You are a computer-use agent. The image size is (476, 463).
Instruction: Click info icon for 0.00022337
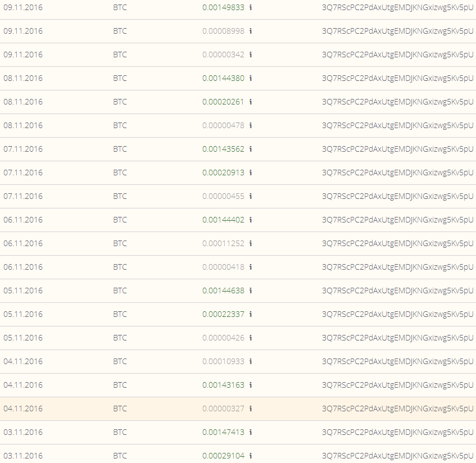point(251,314)
